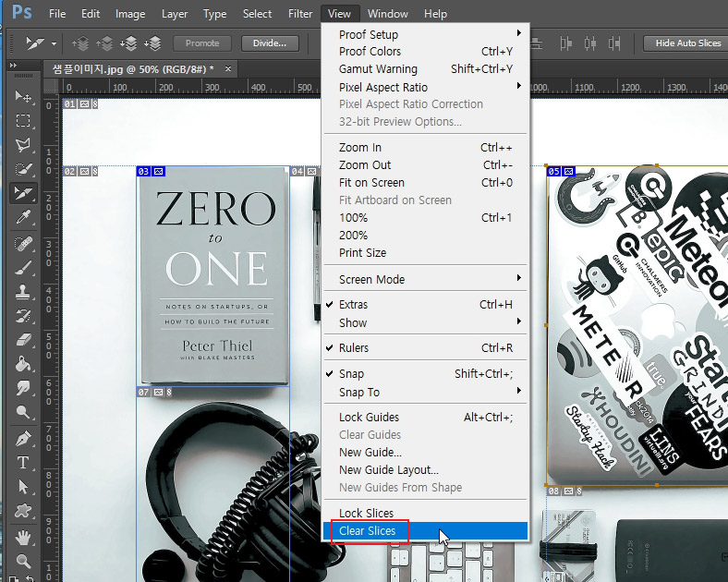This screenshot has height=582, width=728.
Task: Expand Snap To submenu
Action: point(425,393)
